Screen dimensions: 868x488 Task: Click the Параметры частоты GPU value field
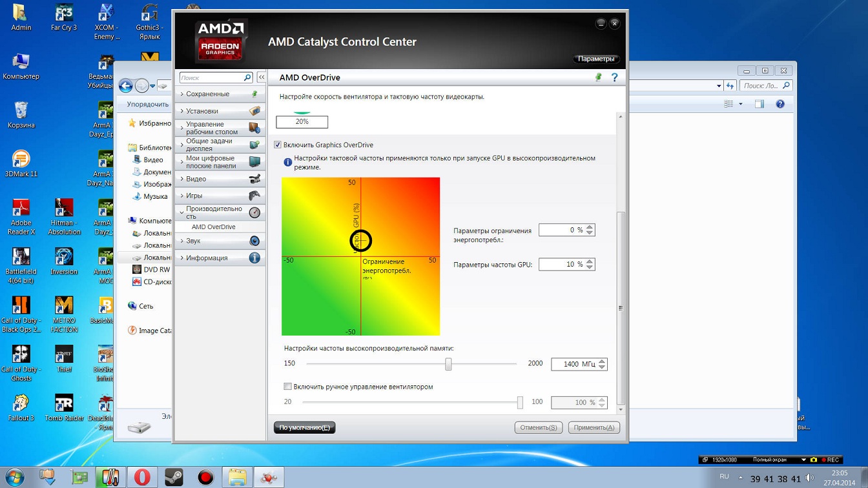click(x=562, y=264)
